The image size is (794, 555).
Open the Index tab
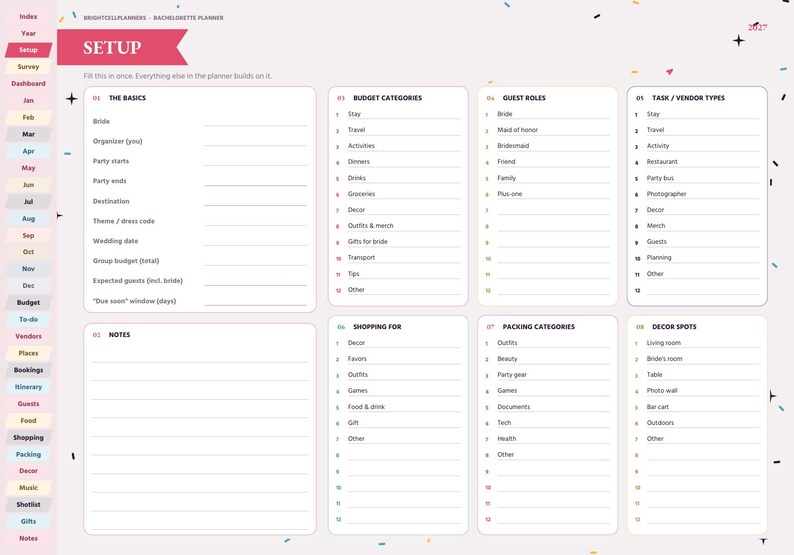tap(28, 16)
